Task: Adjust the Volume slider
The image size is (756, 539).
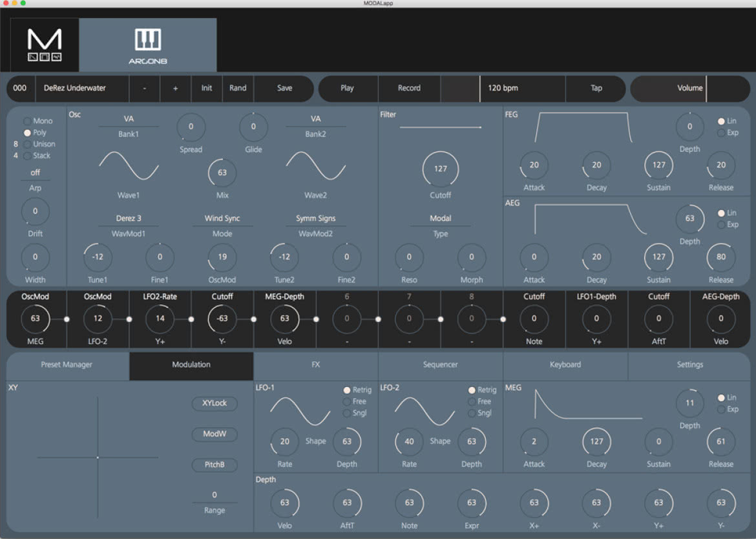Action: [690, 89]
